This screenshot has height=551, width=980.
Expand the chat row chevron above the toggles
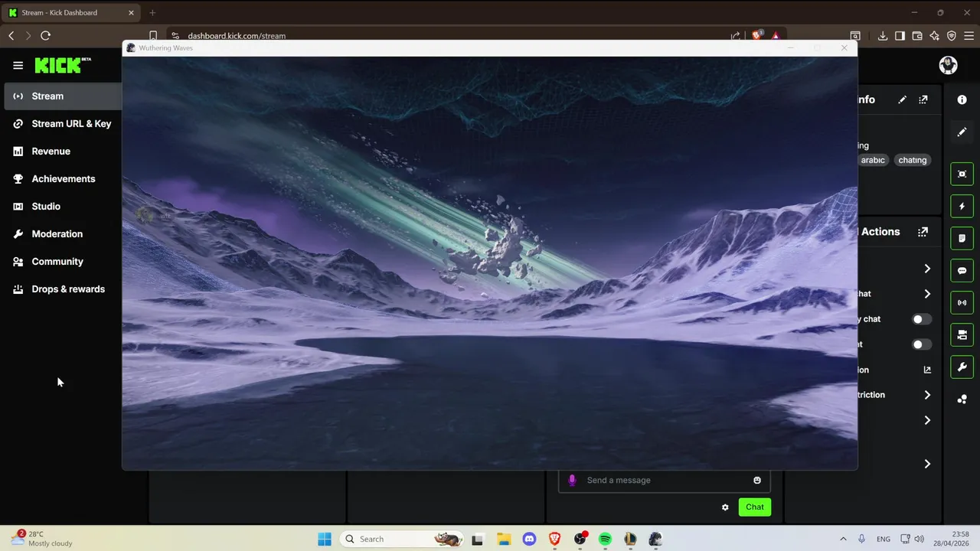click(927, 294)
